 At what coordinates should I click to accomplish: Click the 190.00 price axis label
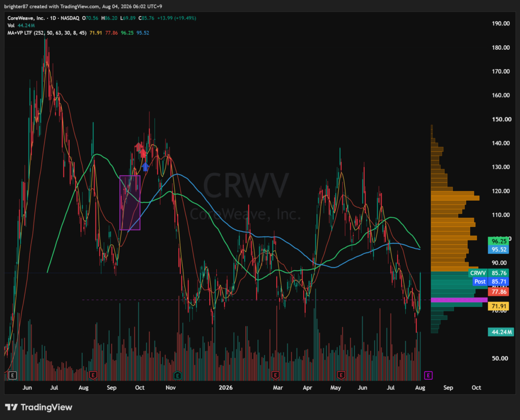501,23
